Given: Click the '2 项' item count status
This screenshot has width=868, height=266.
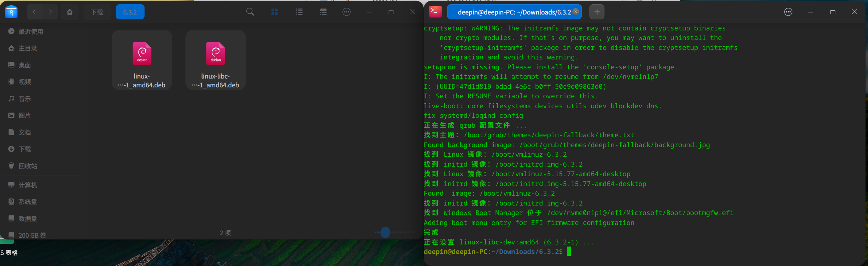Looking at the screenshot, I should pyautogui.click(x=225, y=233).
